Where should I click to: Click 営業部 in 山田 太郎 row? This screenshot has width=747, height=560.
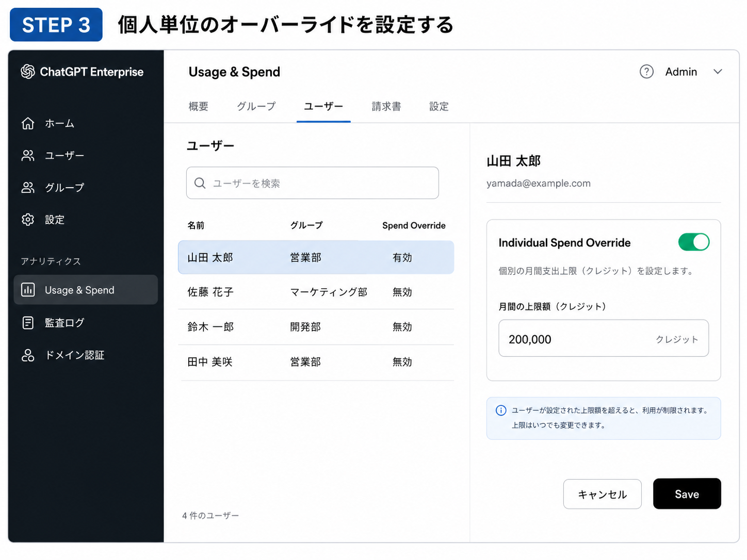tap(305, 257)
